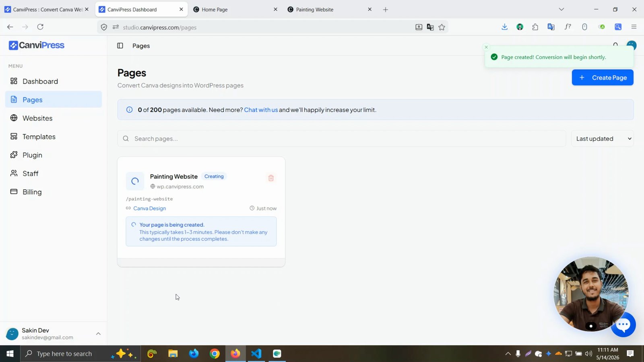644x362 pixels.
Task: Open the Staff section
Action: pos(54,174)
